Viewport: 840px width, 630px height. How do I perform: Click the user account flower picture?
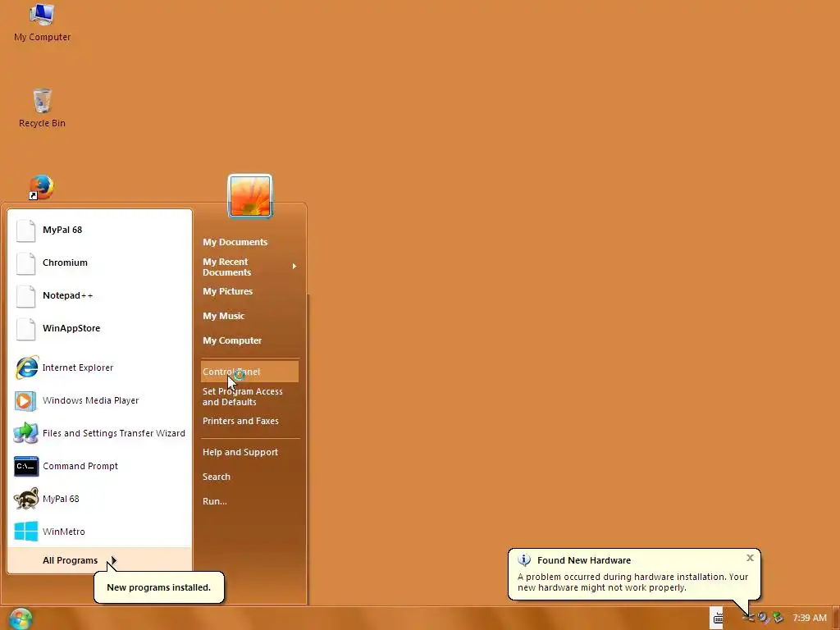point(250,196)
